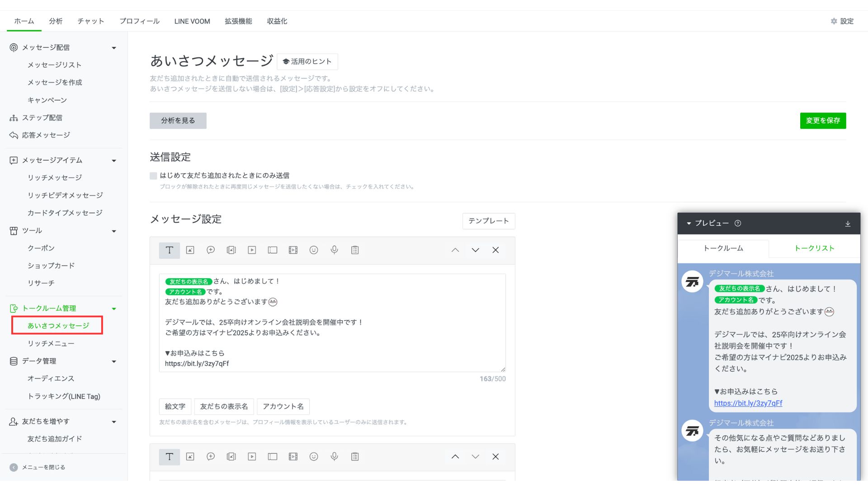Switch to the 拡張機能 tab
Viewport: 868px width, 488px height.
point(238,21)
